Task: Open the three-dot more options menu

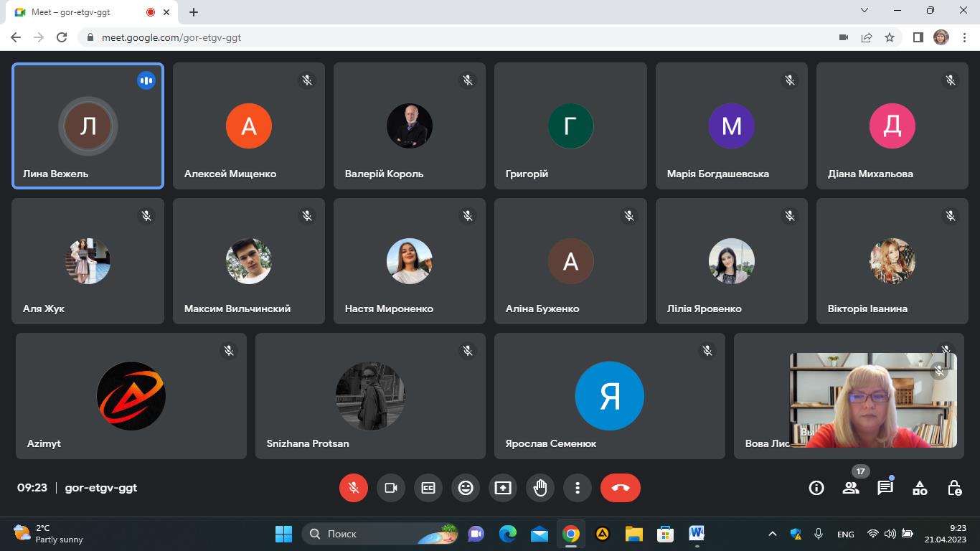Action: point(578,488)
